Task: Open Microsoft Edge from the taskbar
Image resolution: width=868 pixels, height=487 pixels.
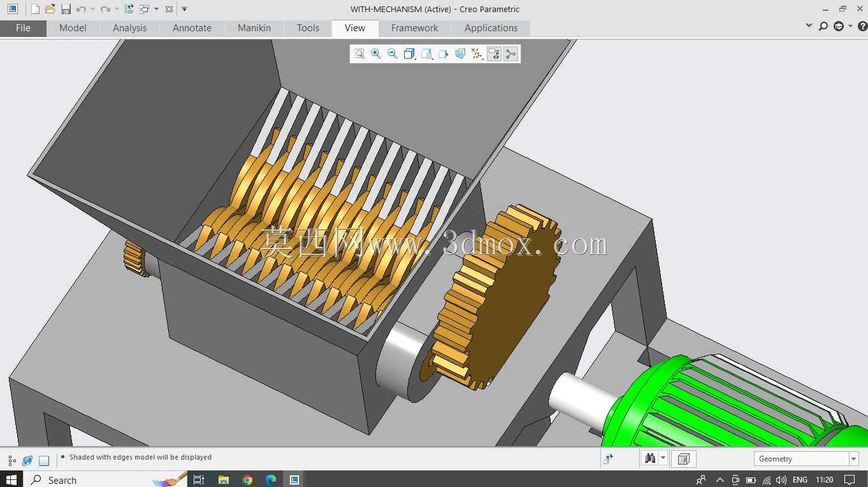Action: [271, 479]
